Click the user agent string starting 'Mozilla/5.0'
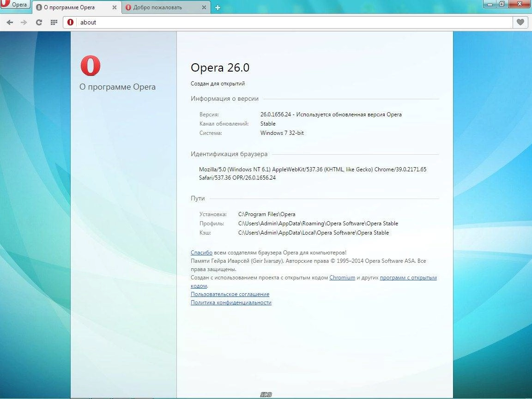Image resolution: width=532 pixels, height=399 pixels. point(313,173)
